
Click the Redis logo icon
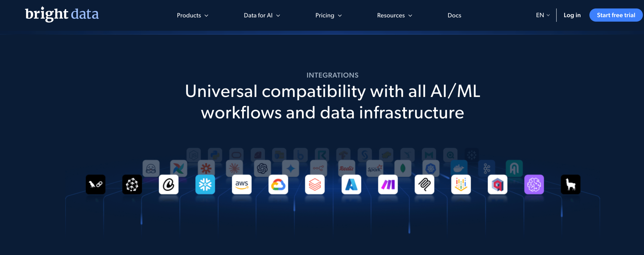click(x=347, y=168)
